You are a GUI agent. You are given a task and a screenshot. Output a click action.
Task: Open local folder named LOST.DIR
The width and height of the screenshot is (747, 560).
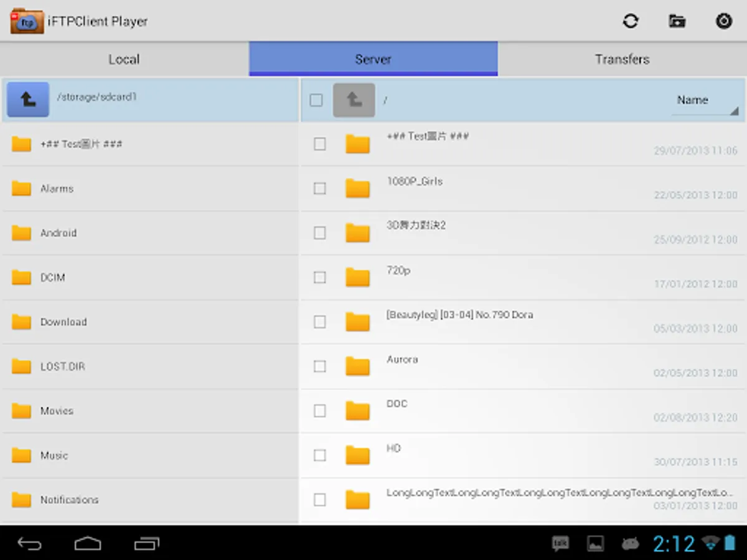pyautogui.click(x=62, y=366)
